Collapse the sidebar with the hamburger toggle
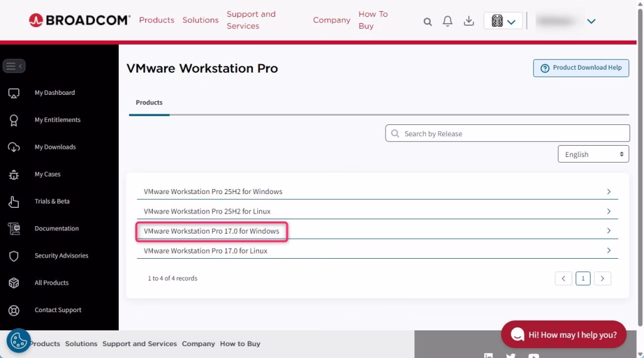 click(x=14, y=66)
